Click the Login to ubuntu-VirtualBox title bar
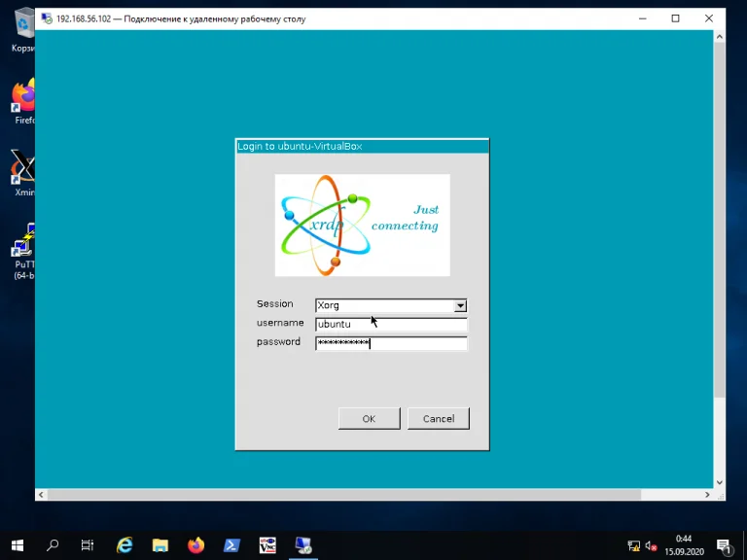The width and height of the screenshot is (747, 560). click(x=363, y=146)
